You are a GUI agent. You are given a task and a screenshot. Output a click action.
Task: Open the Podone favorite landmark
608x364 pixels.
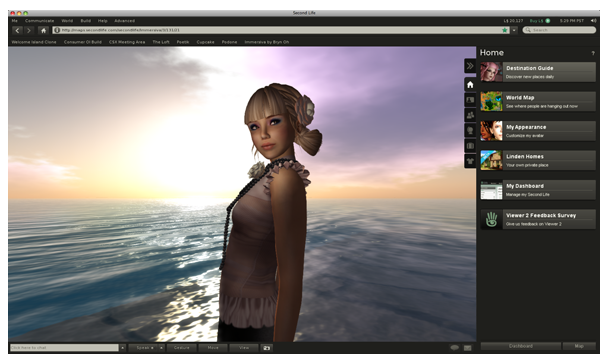230,42
